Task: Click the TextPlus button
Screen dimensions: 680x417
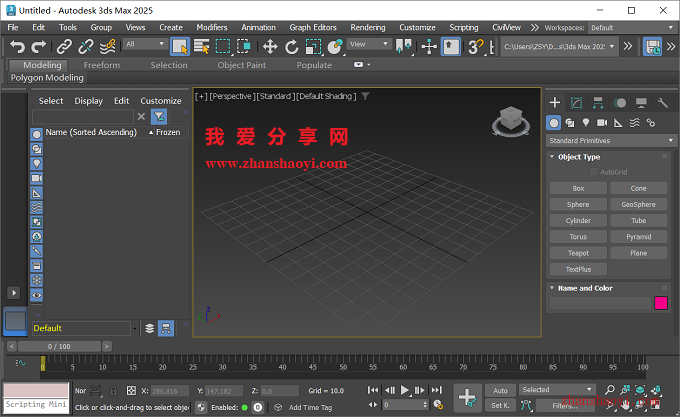Action: [578, 269]
